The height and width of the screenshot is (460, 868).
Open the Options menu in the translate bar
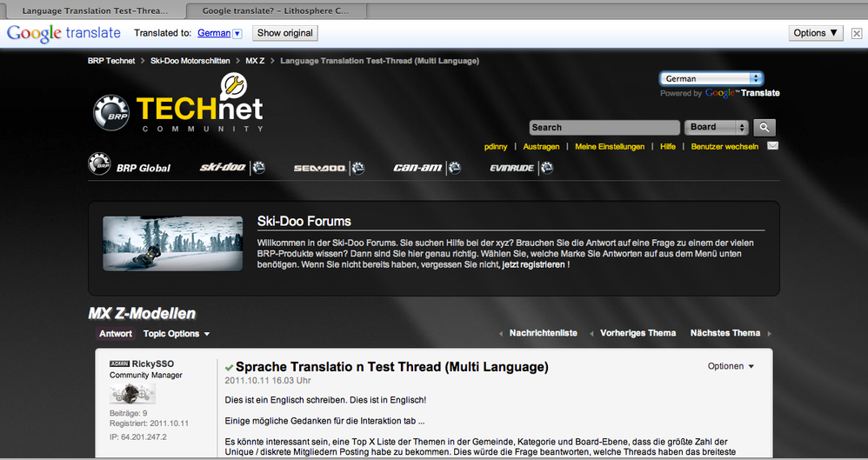click(x=816, y=33)
